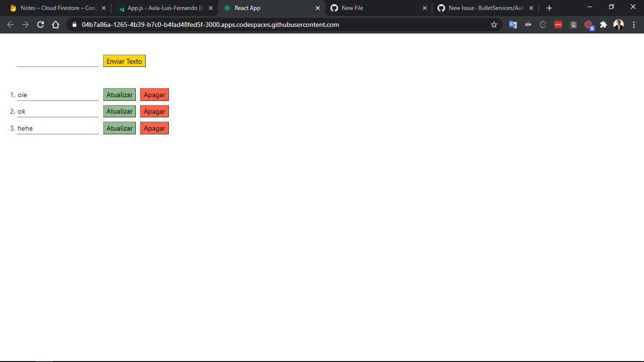Click the owl-themed extension icon
The image size is (644, 362).
pyautogui.click(x=528, y=25)
